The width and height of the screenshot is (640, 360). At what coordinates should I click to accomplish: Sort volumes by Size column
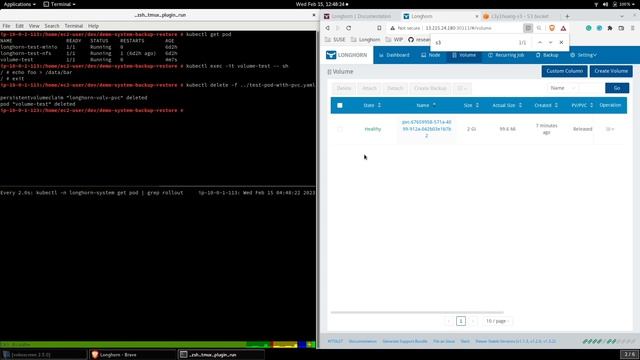pyautogui.click(x=471, y=105)
